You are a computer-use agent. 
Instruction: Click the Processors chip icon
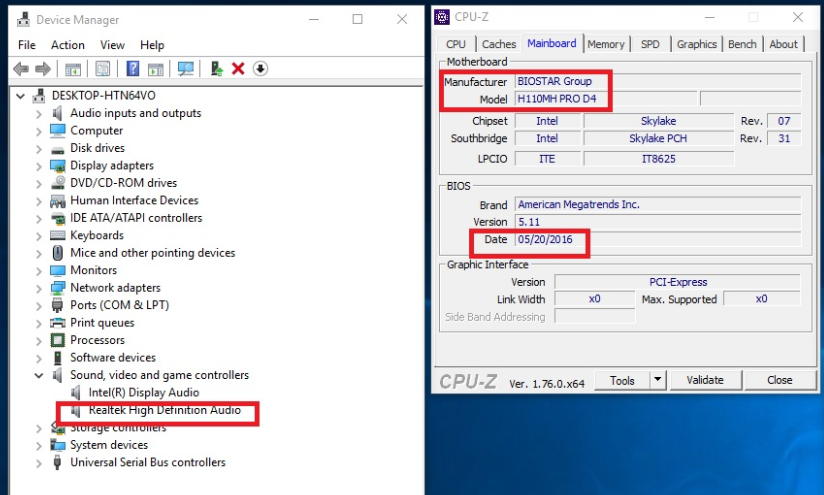(57, 340)
